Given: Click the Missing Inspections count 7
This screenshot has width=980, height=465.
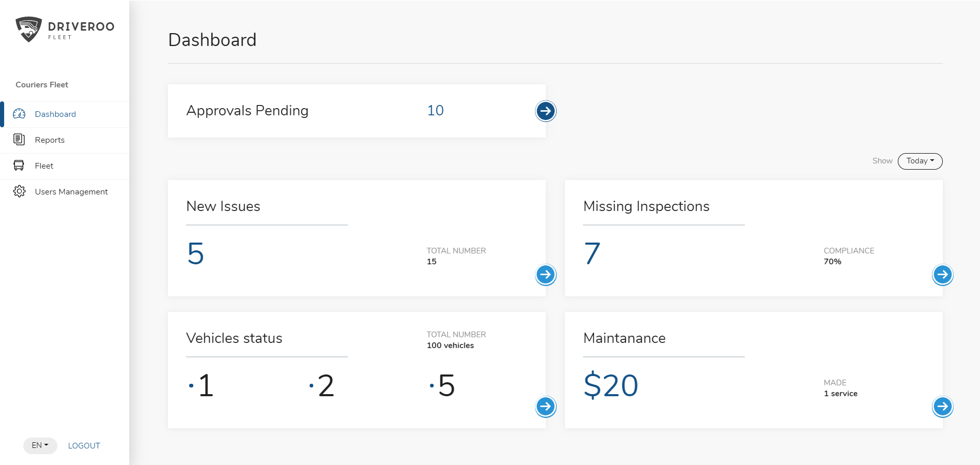Looking at the screenshot, I should point(592,254).
